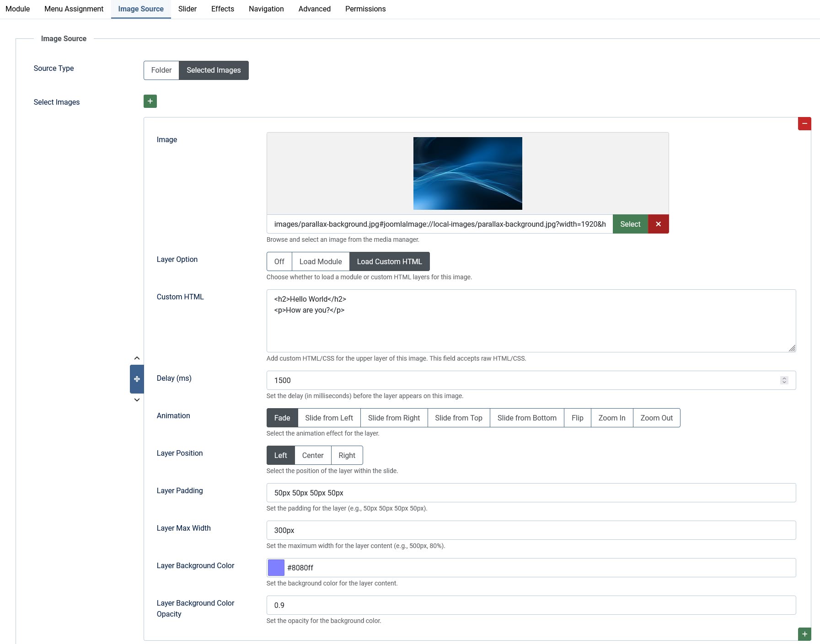Move the slide down using the chevron arrow
Image resolution: width=820 pixels, height=644 pixels.
(x=136, y=399)
